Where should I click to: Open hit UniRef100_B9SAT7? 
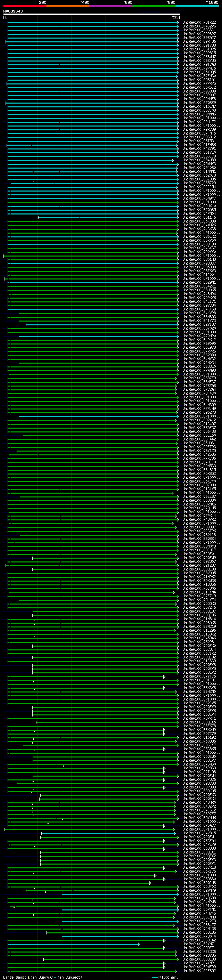(199, 38)
